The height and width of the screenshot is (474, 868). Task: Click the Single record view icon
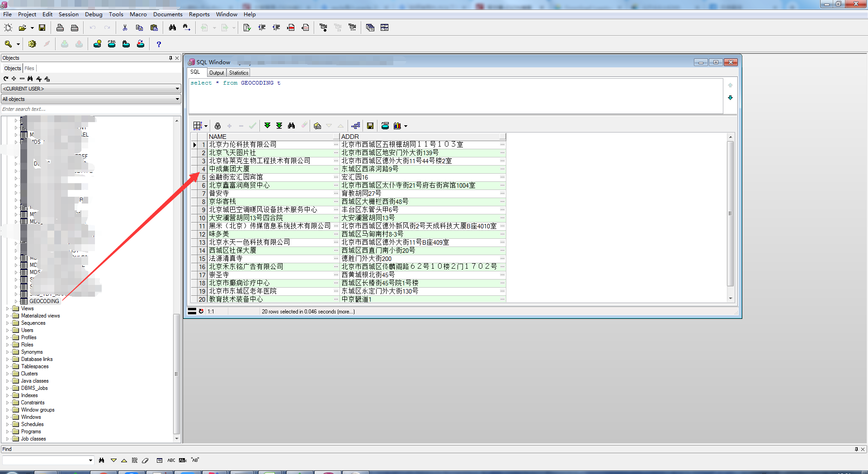(317, 126)
